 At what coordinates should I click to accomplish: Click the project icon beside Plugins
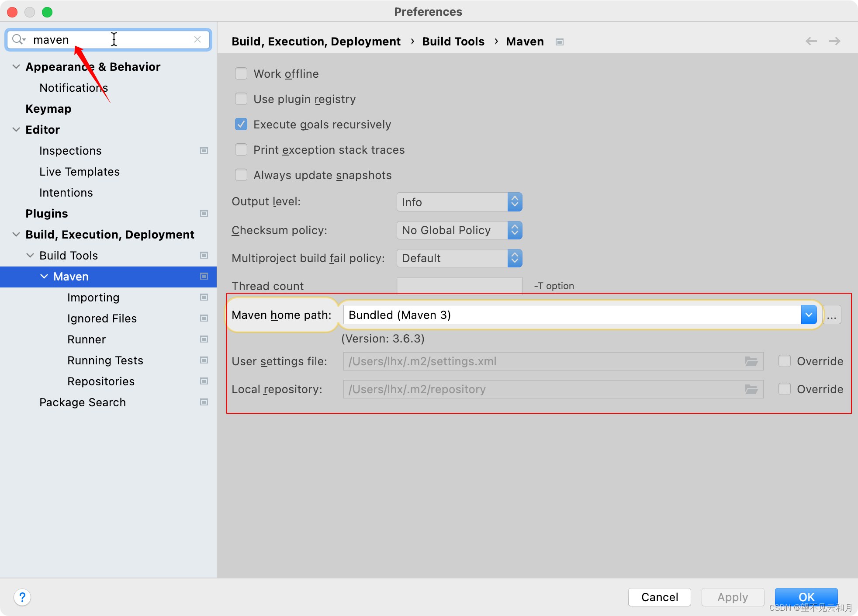click(204, 213)
